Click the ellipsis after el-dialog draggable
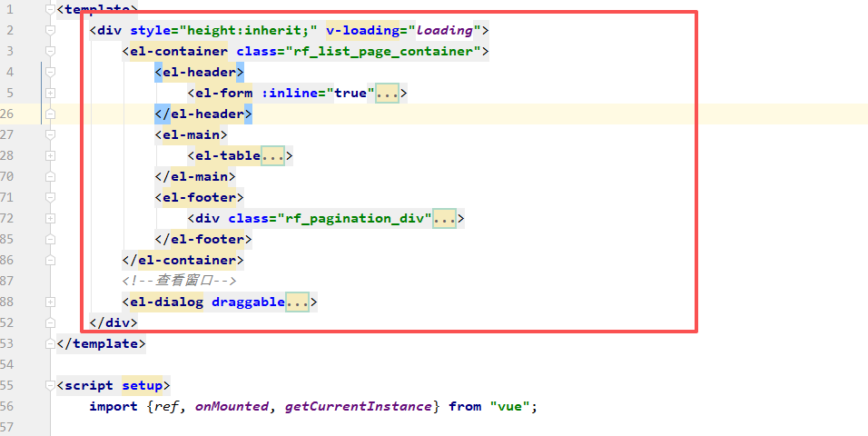Image resolution: width=868 pixels, height=436 pixels. (x=299, y=302)
